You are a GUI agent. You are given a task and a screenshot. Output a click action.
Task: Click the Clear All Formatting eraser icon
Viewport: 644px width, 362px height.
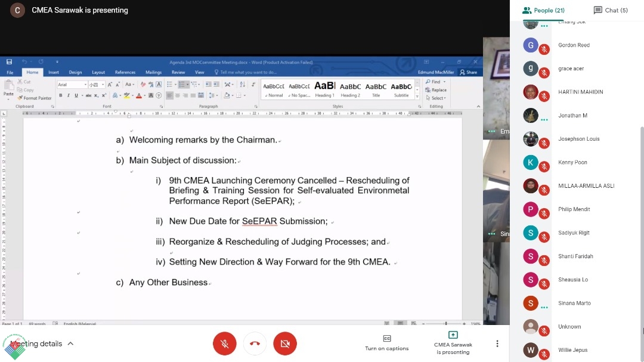(143, 84)
